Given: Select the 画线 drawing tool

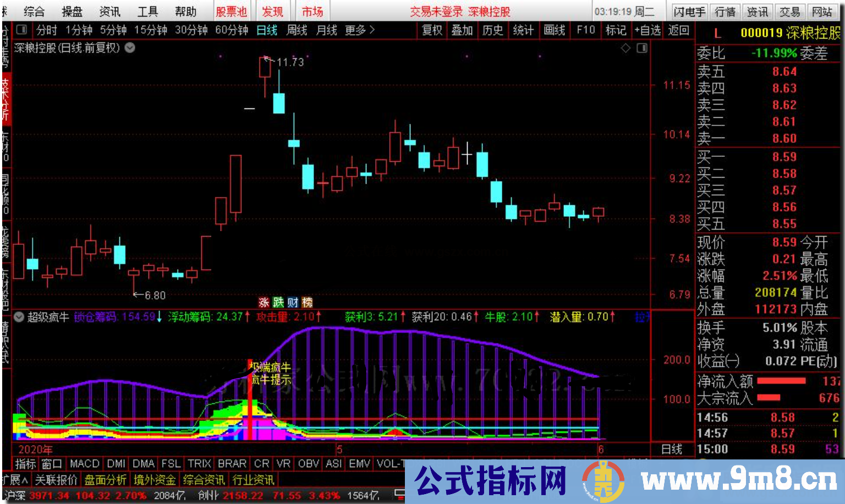Looking at the screenshot, I should [x=553, y=31].
